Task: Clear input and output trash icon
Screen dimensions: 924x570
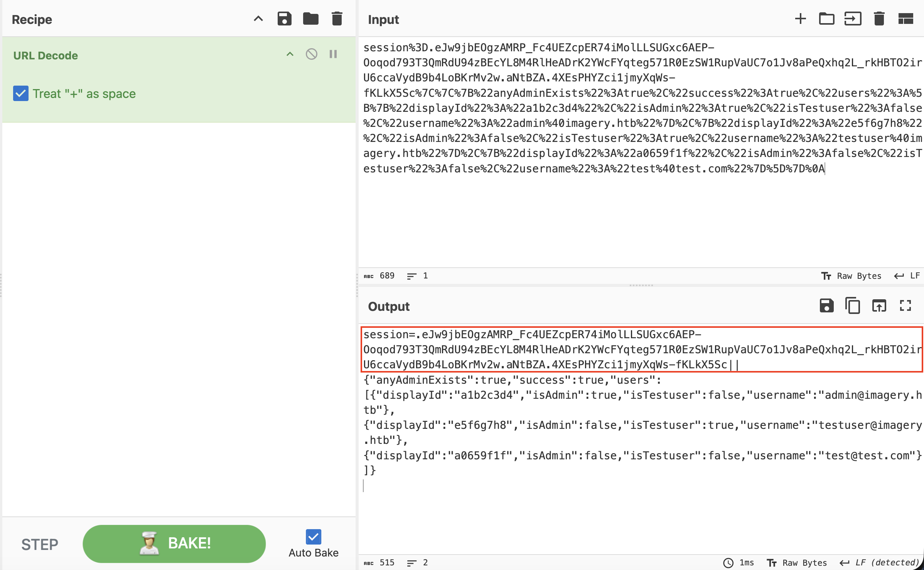Action: click(x=879, y=19)
